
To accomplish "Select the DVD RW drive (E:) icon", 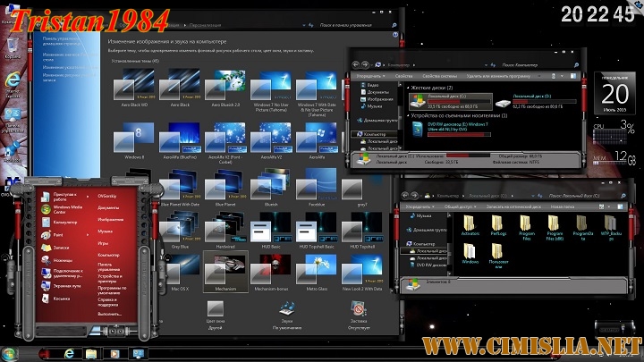I will tap(419, 129).
